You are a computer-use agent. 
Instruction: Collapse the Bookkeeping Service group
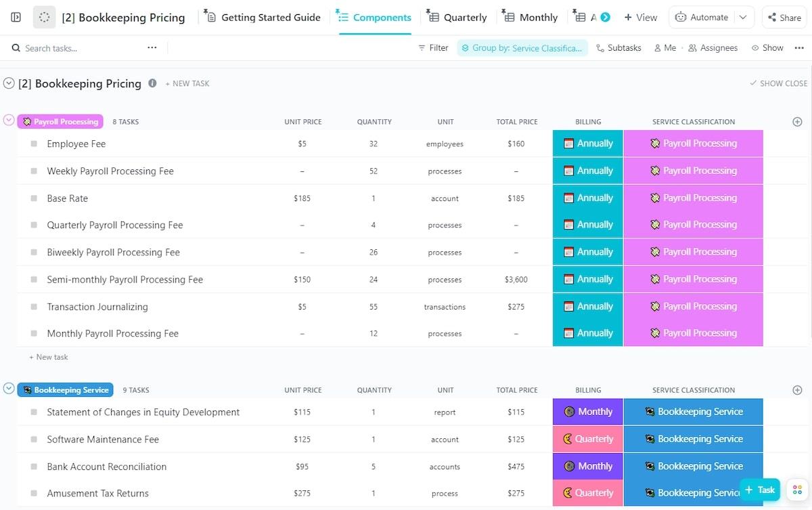pos(9,389)
